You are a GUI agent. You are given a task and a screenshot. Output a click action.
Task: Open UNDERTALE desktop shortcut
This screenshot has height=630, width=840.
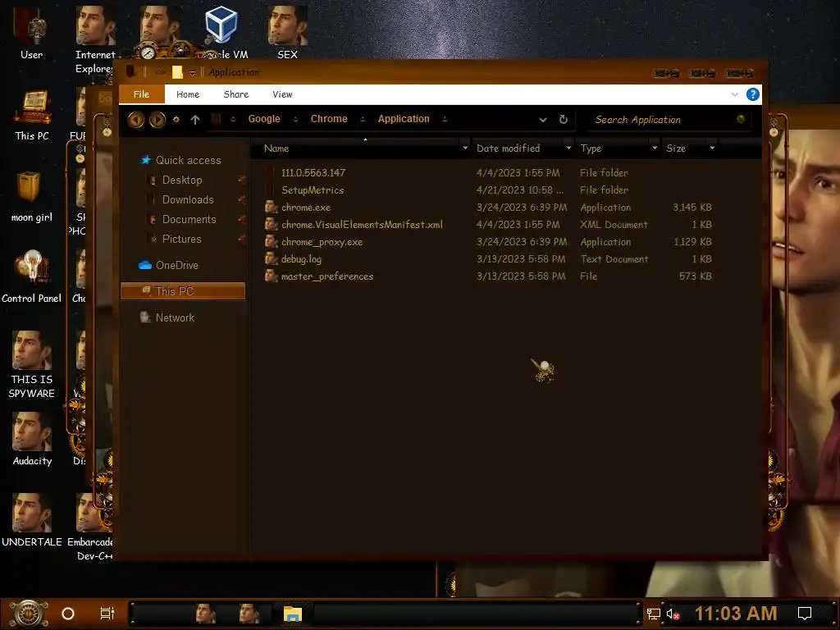point(32,520)
